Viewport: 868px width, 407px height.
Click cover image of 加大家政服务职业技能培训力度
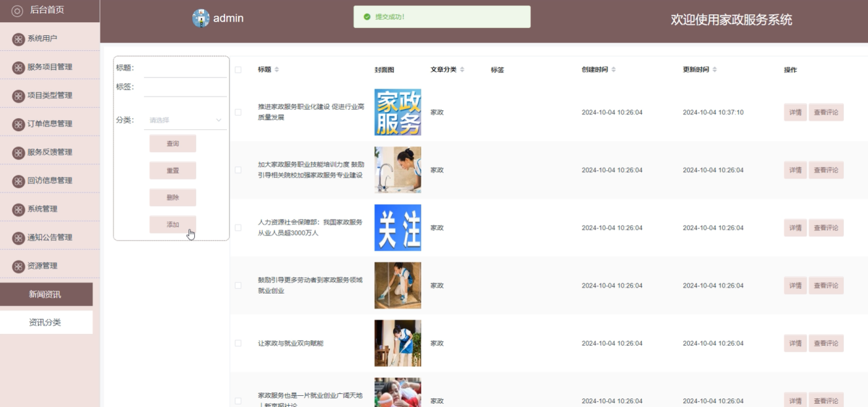coord(398,170)
